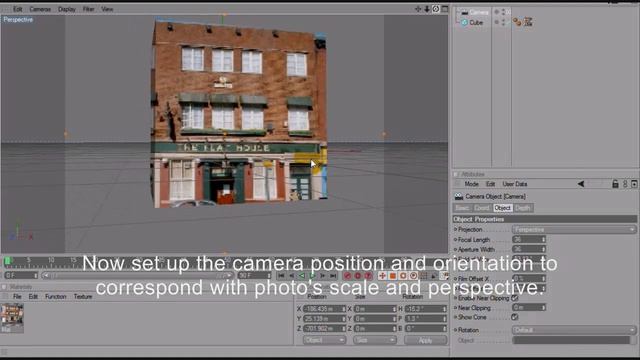
Task: Toggle Camera visibility dots
Action: tap(503, 12)
